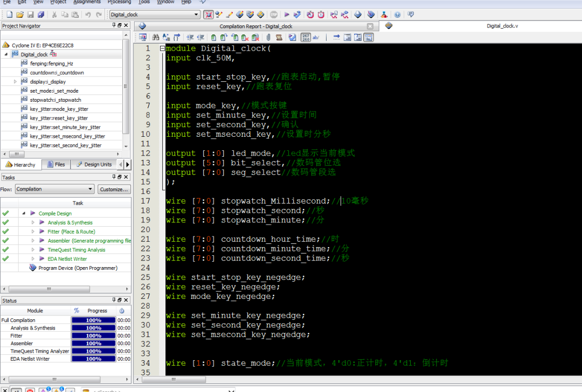Toggle auto-hide pin on Project Navigator panel
Screen dimensions: 582x392
tap(114, 26)
